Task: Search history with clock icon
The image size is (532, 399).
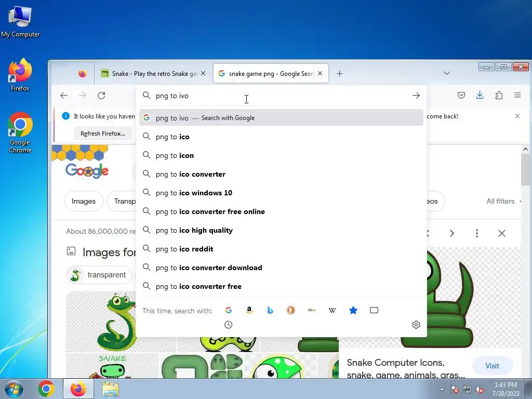Action: tap(229, 325)
